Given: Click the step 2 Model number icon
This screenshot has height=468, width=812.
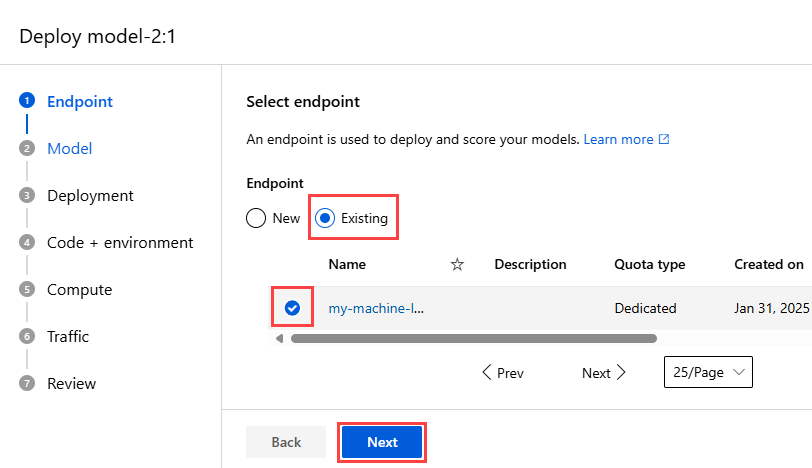Looking at the screenshot, I should (27, 148).
